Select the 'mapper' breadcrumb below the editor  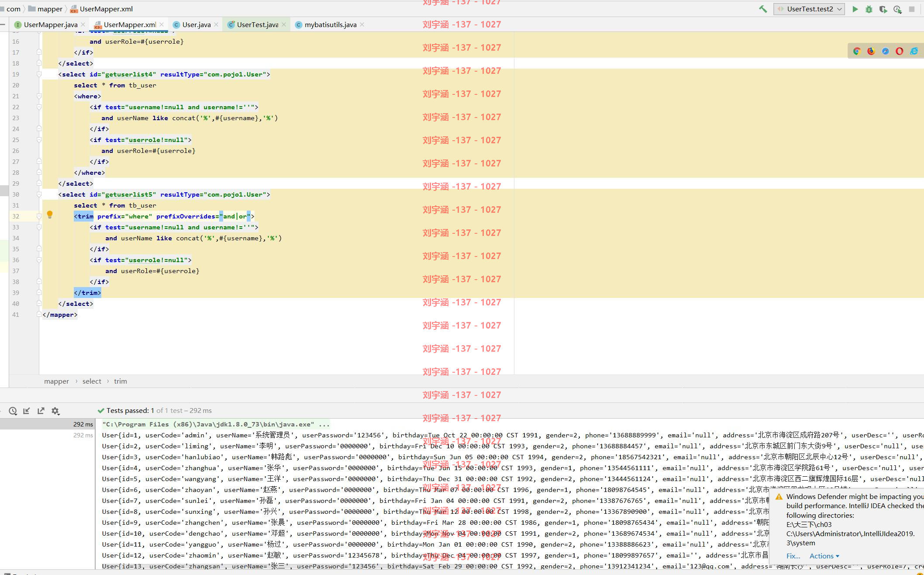tap(56, 381)
